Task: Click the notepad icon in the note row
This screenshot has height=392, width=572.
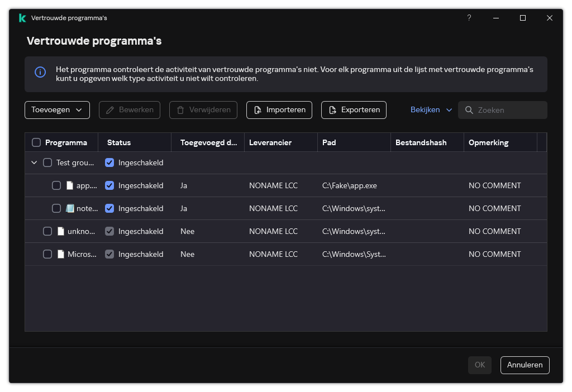Action: (69, 208)
